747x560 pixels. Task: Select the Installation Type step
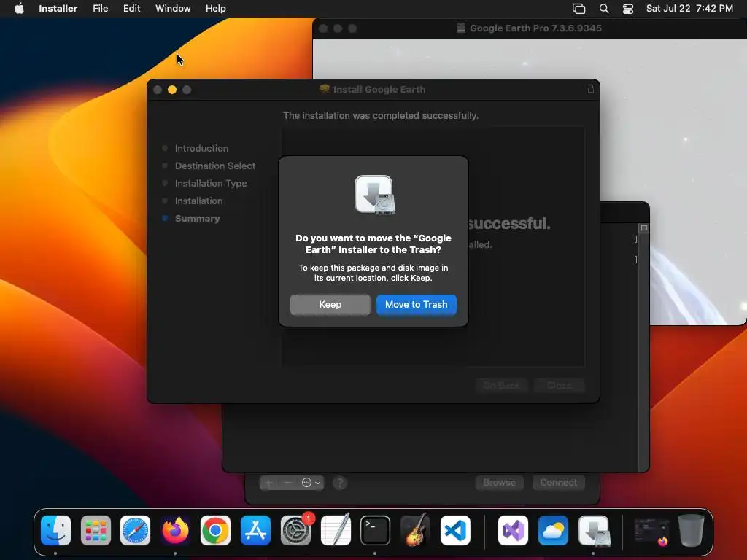211,183
